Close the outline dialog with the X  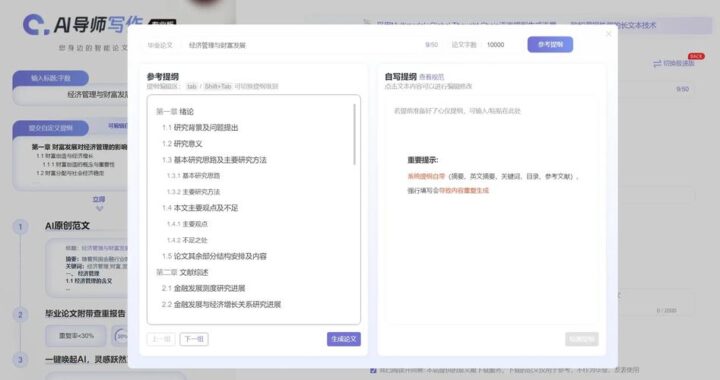click(608, 34)
